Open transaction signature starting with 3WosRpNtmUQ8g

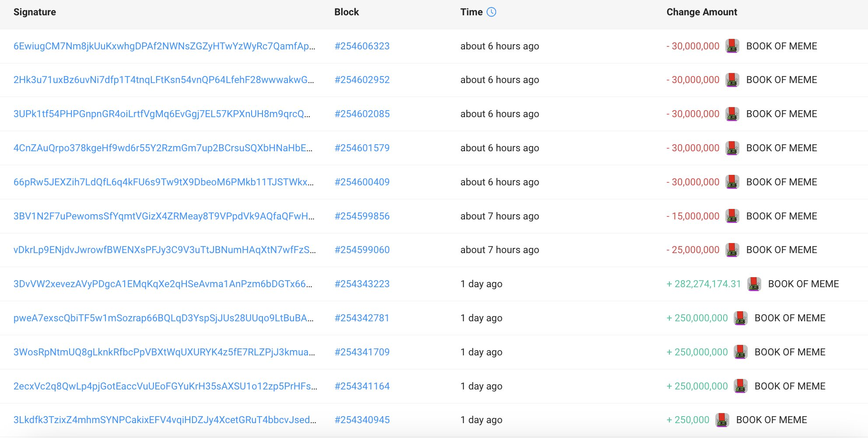click(164, 352)
